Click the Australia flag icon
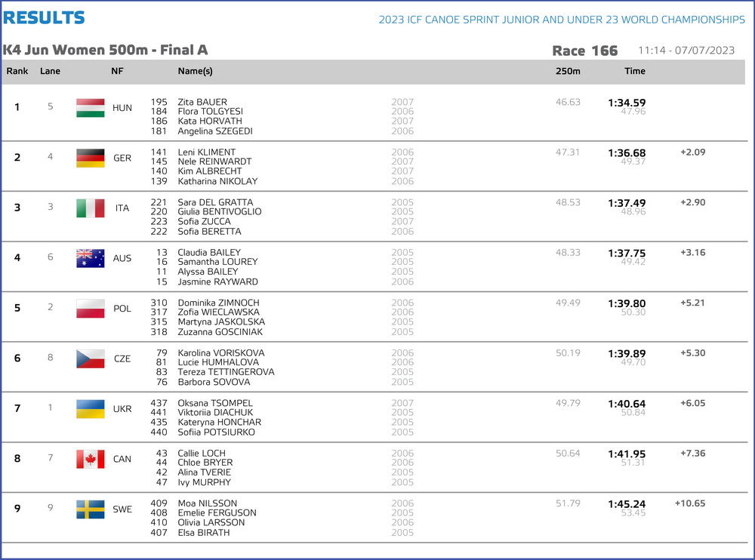Screen dimensions: 755x560 [90, 258]
